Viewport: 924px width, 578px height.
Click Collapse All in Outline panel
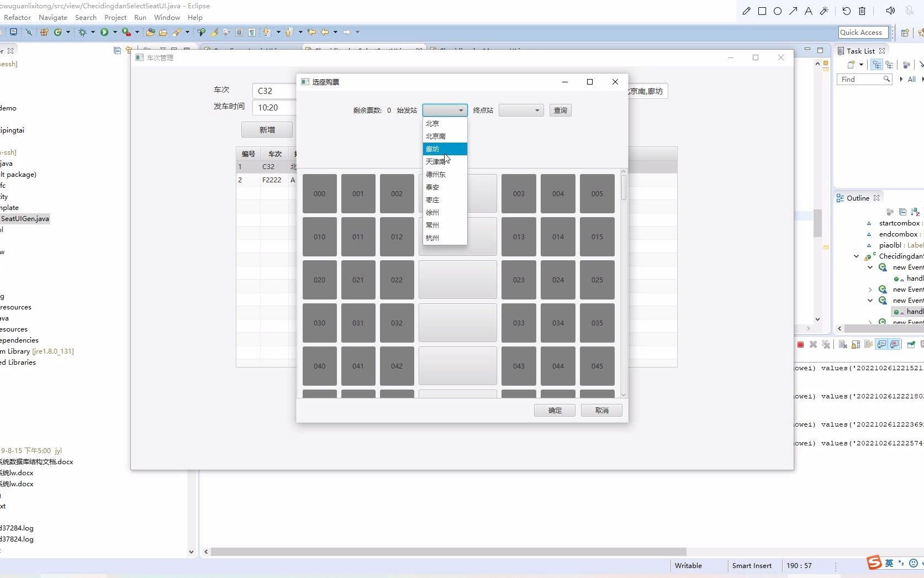(902, 212)
